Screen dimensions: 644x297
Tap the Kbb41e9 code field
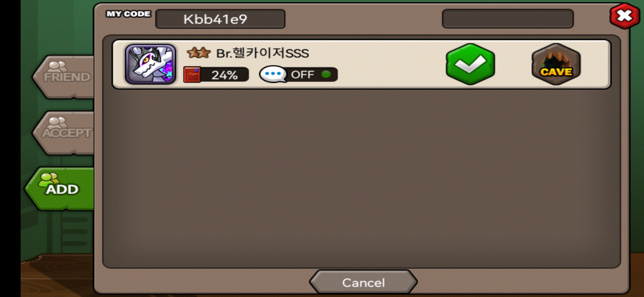pyautogui.click(x=220, y=19)
